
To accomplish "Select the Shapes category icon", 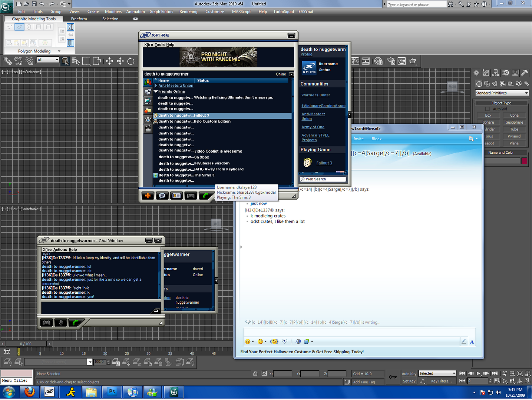I will point(487,84).
